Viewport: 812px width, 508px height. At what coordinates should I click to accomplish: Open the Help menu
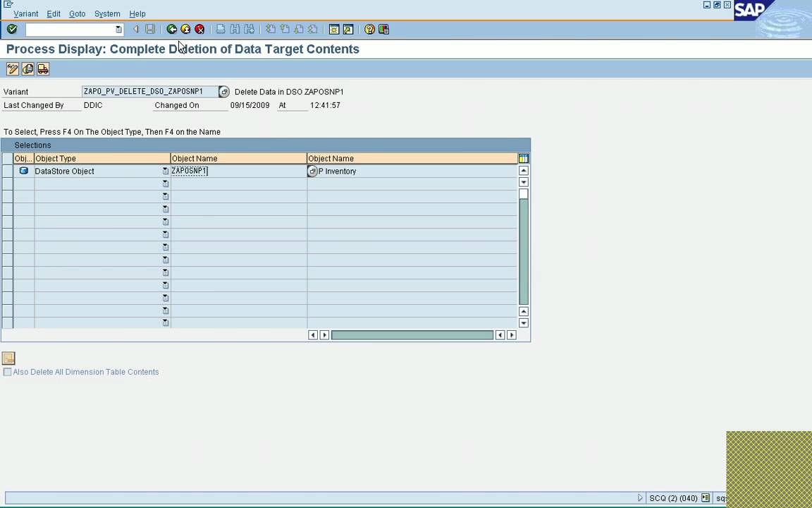(x=137, y=14)
